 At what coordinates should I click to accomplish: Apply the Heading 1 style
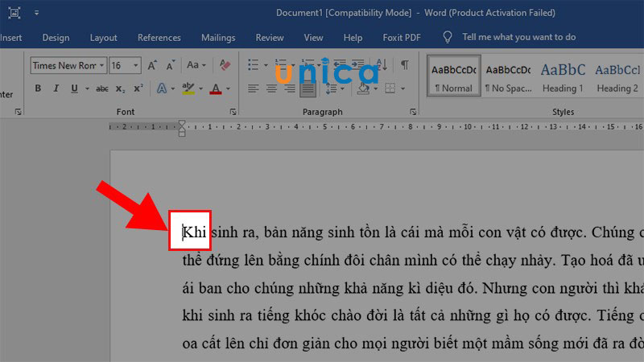point(563,76)
